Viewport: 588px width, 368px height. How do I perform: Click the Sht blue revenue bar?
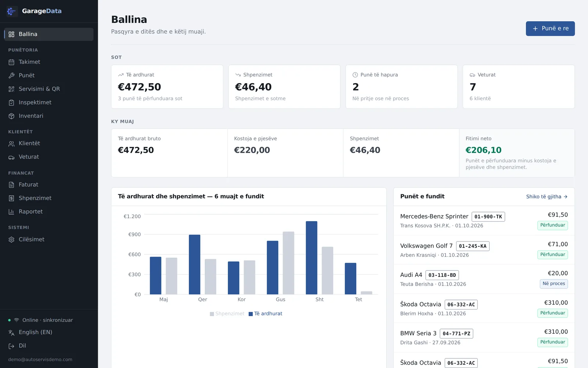[311, 258]
